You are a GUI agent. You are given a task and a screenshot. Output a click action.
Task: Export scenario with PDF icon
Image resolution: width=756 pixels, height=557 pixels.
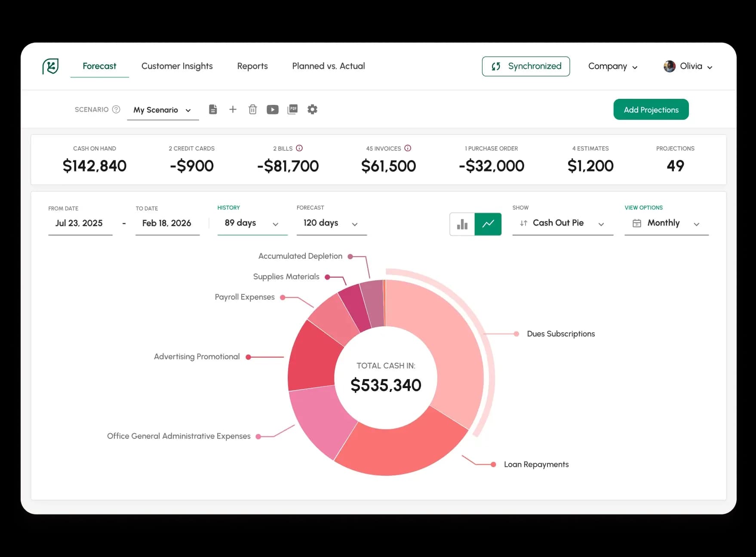[292, 110]
